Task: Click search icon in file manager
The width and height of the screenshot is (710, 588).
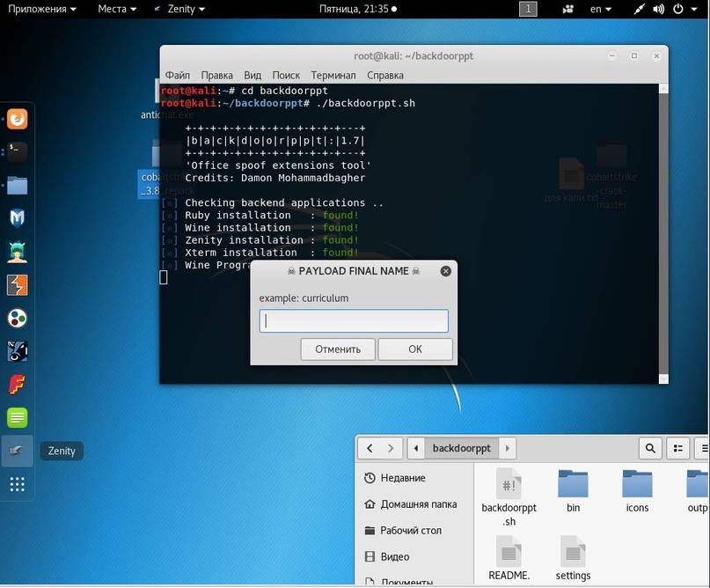Action: click(x=650, y=448)
